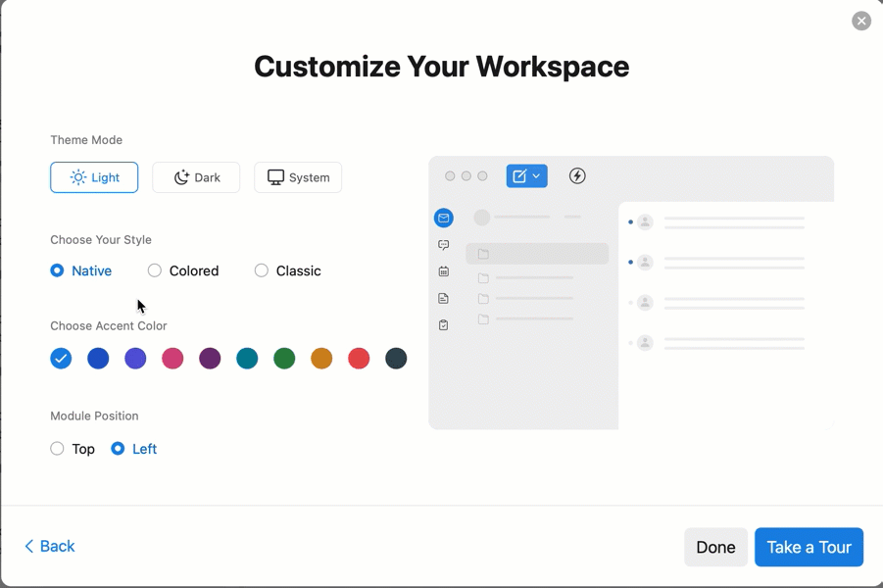
Task: Select Native style radio button
Action: (x=57, y=270)
